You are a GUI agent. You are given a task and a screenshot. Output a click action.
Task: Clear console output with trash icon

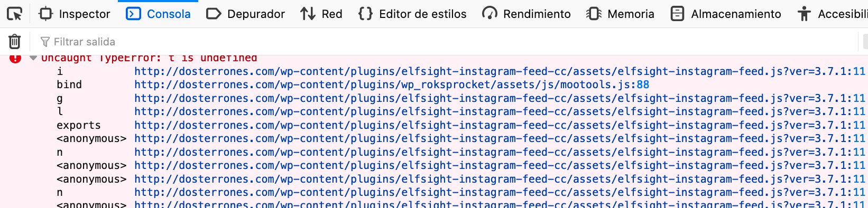point(15,41)
